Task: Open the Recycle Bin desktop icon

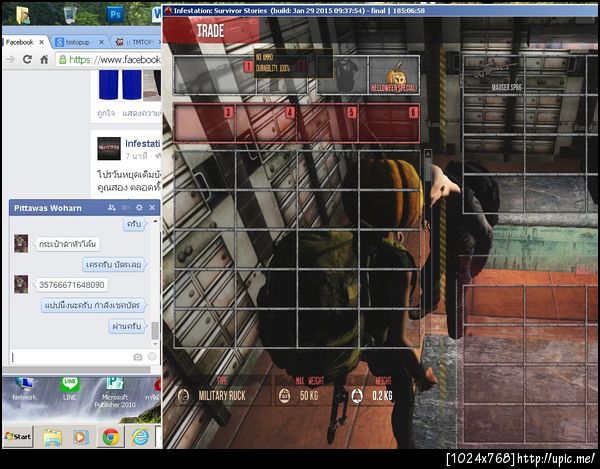Action: 70,15
